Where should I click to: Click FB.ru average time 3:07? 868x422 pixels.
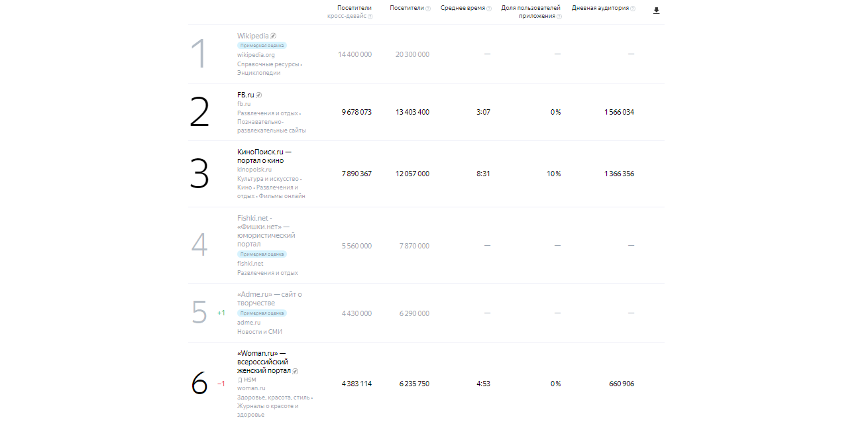pos(484,112)
